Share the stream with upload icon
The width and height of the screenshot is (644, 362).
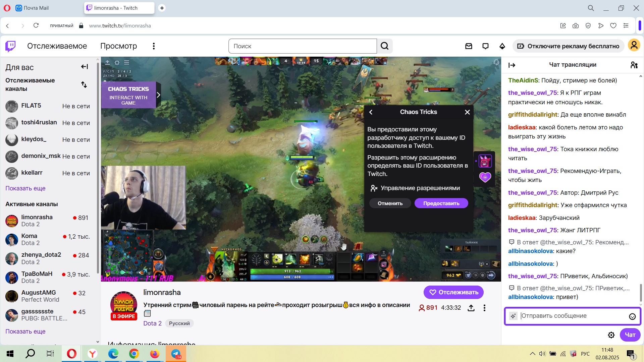(471, 308)
